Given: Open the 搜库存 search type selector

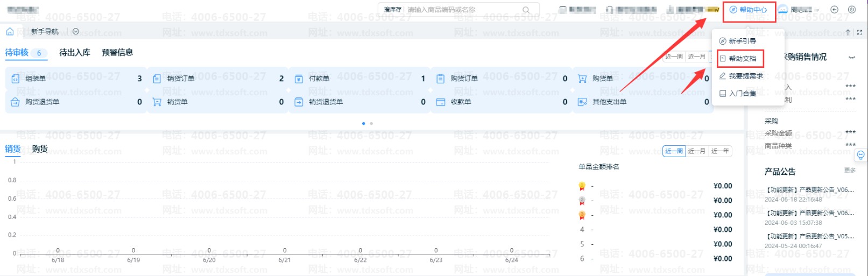Looking at the screenshot, I should pos(392,10).
